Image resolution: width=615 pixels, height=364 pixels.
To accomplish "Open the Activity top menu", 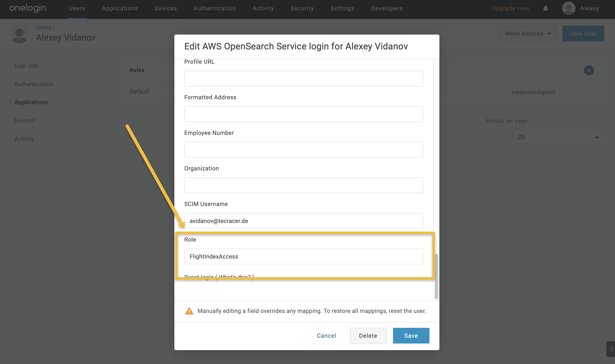I will (x=263, y=8).
